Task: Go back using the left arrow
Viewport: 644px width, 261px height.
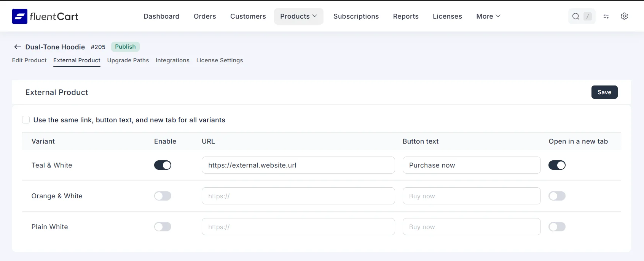Action: pyautogui.click(x=18, y=47)
